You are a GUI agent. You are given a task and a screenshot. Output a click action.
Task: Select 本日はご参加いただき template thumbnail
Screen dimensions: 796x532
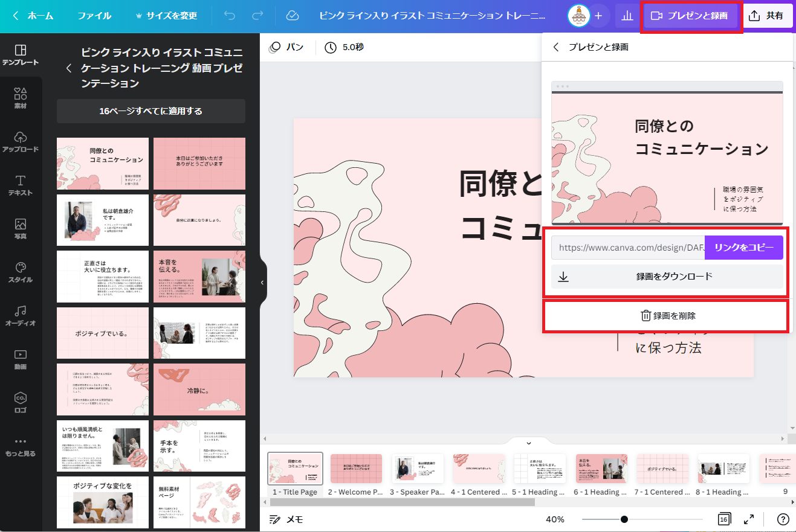click(x=199, y=164)
